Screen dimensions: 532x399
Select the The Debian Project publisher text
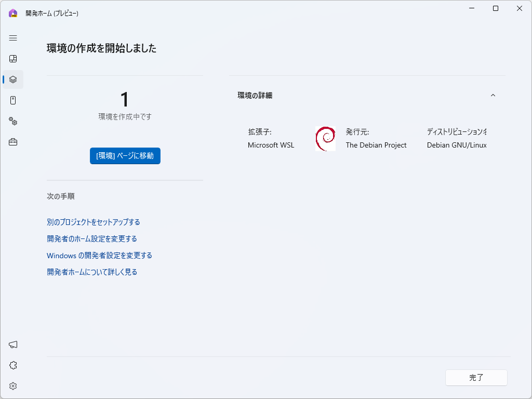376,145
